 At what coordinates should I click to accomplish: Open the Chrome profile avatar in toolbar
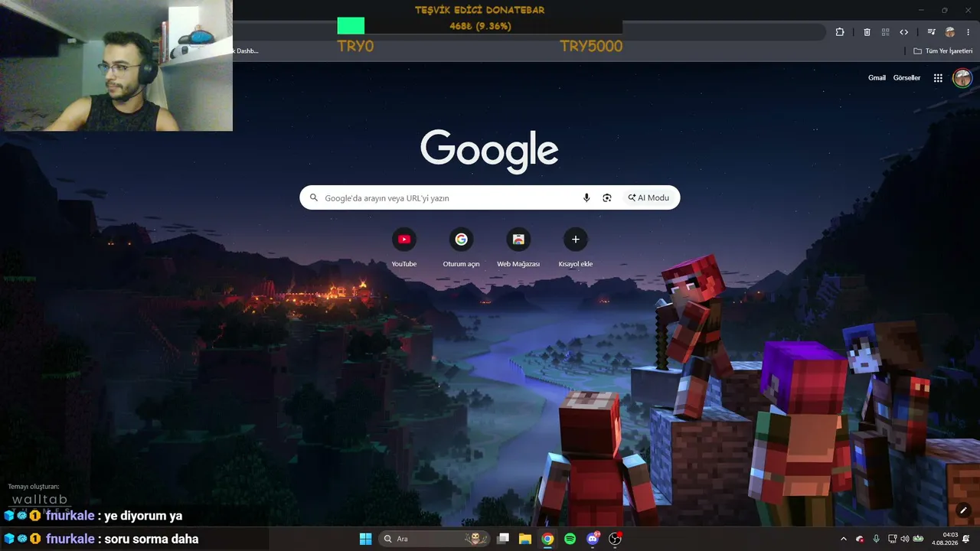[x=950, y=32]
